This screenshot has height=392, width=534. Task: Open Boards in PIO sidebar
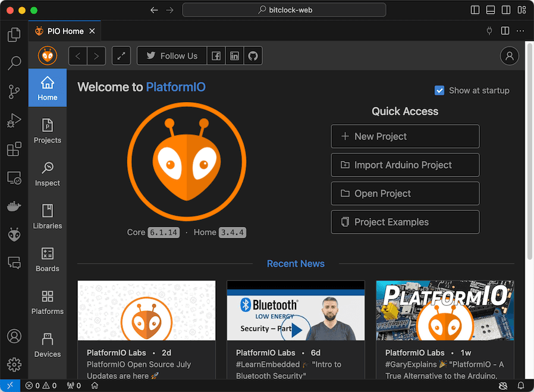[48, 260]
